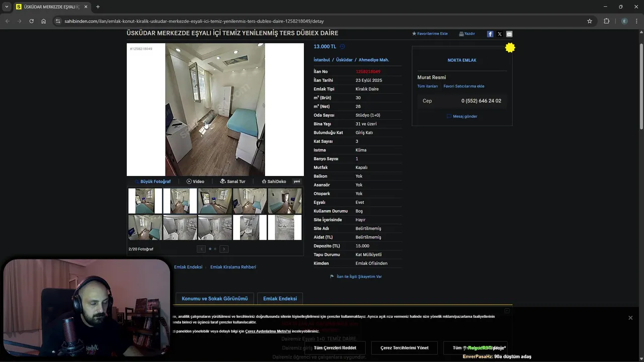Select the first photo thumbnail
The image size is (644, 362).
click(145, 201)
